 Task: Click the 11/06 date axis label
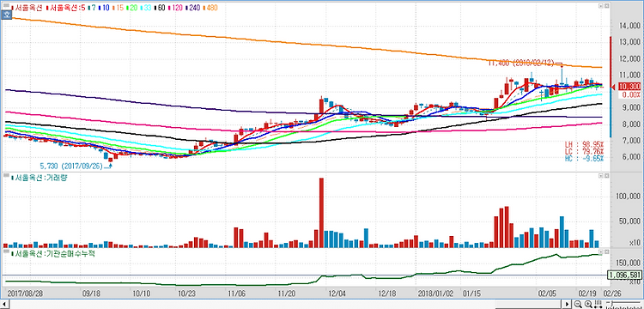tap(237, 294)
